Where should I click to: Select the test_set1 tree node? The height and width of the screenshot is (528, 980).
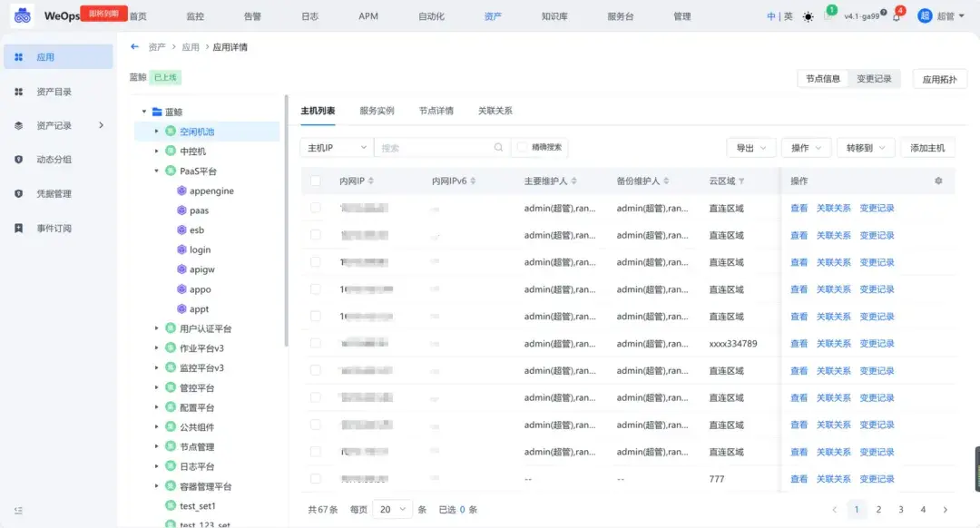click(x=198, y=505)
